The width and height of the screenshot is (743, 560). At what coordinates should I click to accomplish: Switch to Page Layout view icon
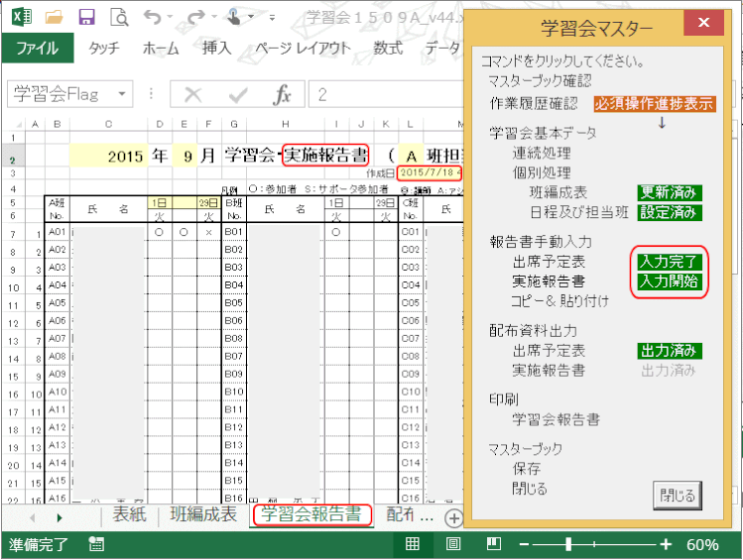(x=453, y=544)
